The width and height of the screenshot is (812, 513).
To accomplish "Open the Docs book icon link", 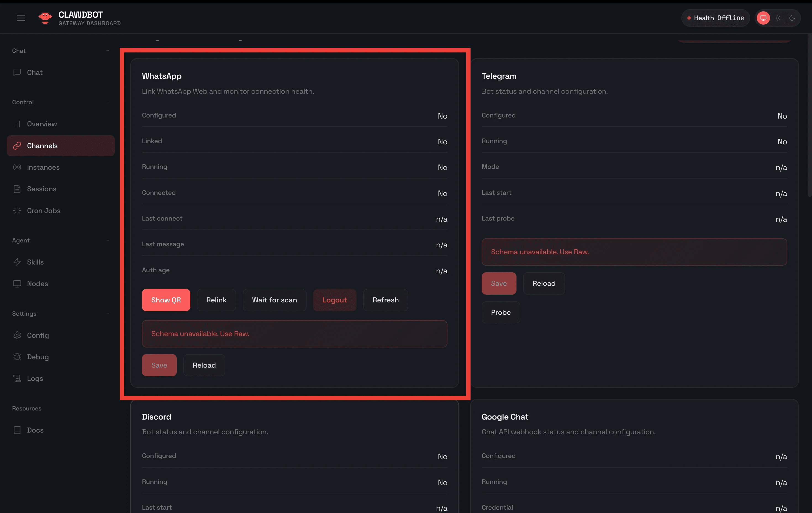I will pyautogui.click(x=35, y=430).
